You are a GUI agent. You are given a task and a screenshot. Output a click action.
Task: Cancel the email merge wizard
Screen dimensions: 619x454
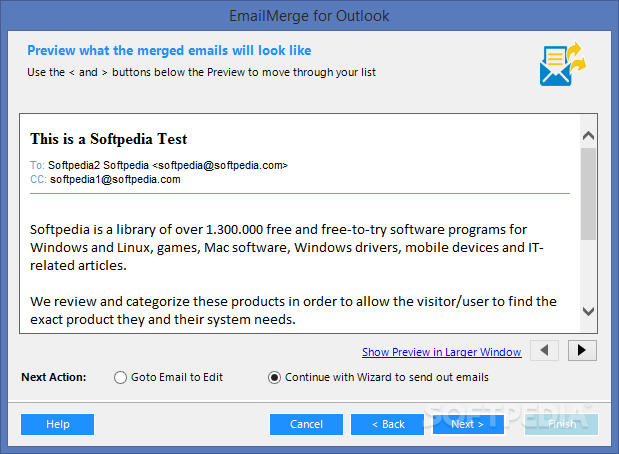pos(306,424)
